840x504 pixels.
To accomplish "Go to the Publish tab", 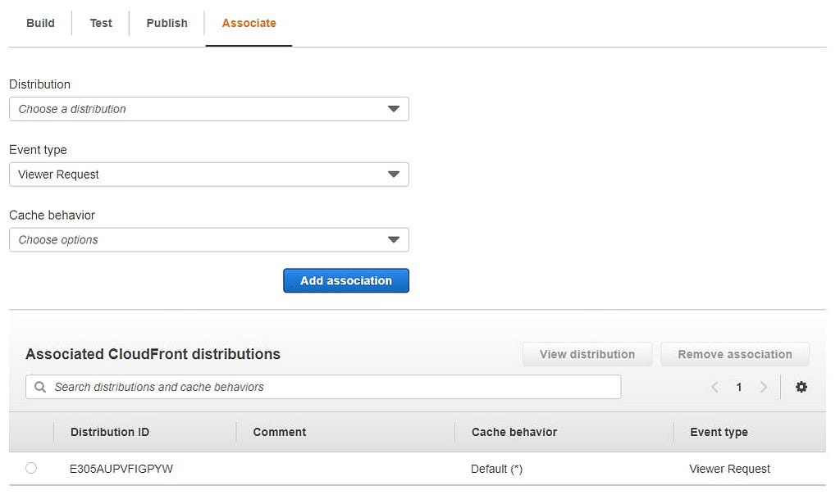I will pyautogui.click(x=167, y=23).
